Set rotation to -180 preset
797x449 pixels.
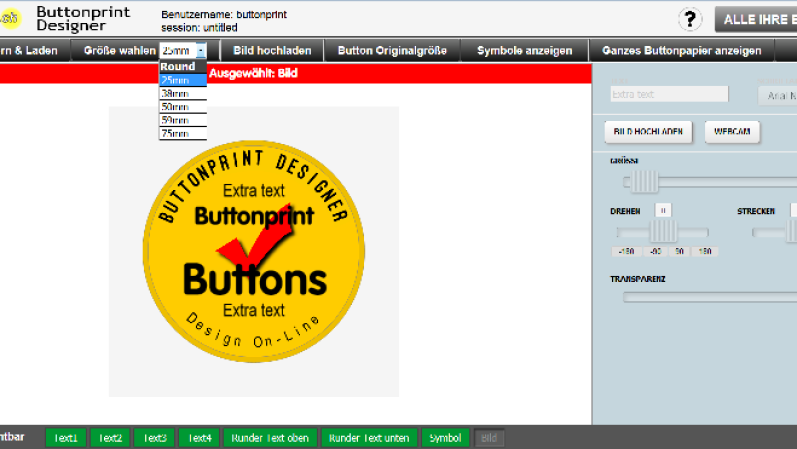click(627, 252)
